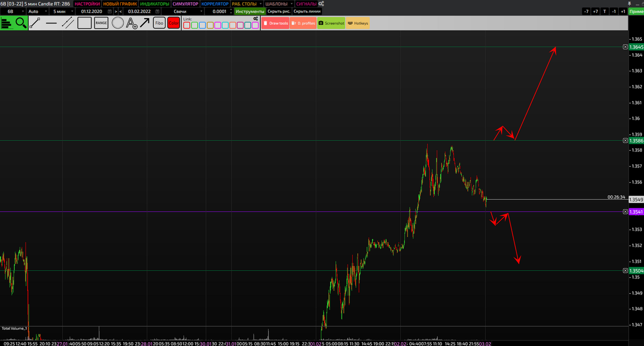Click the -1 day shift button
This screenshot has height=346, width=644.
coord(614,11)
